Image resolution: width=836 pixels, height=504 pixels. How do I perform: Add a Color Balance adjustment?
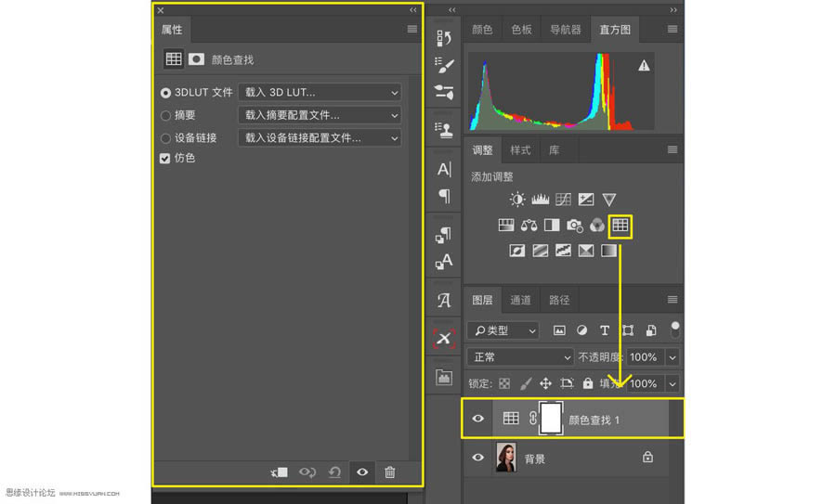[529, 225]
